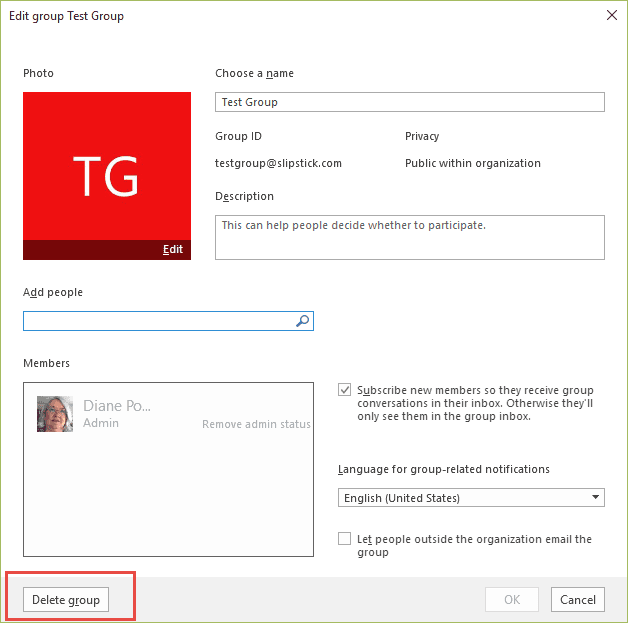The image size is (628, 623).
Task: Click the search magnifier in Add people
Action: (302, 321)
